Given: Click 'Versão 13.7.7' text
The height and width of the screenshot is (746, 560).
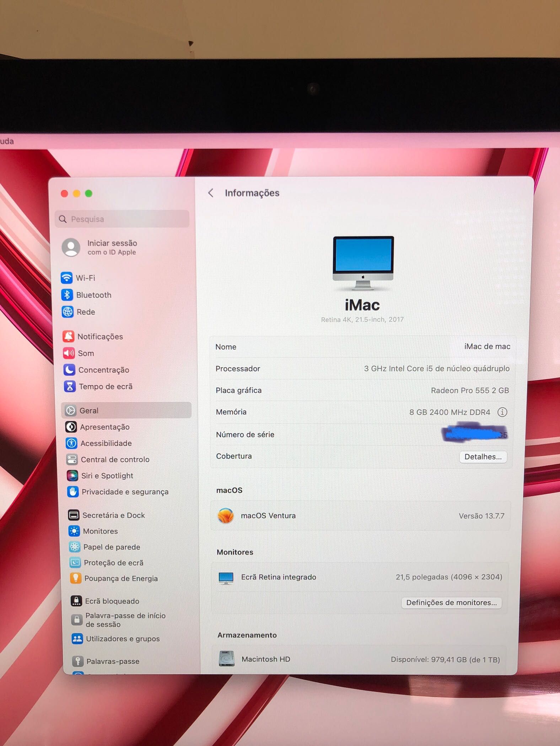Looking at the screenshot, I should click(x=481, y=516).
